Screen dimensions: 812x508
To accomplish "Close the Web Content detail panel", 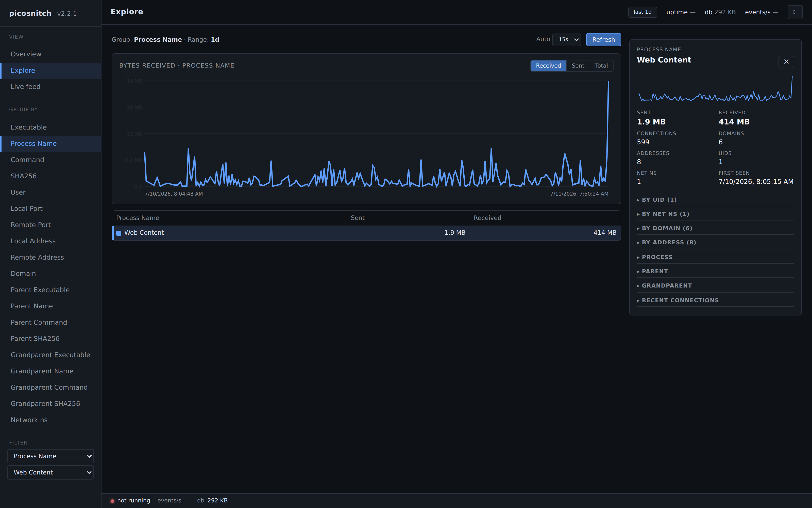I will (x=786, y=62).
